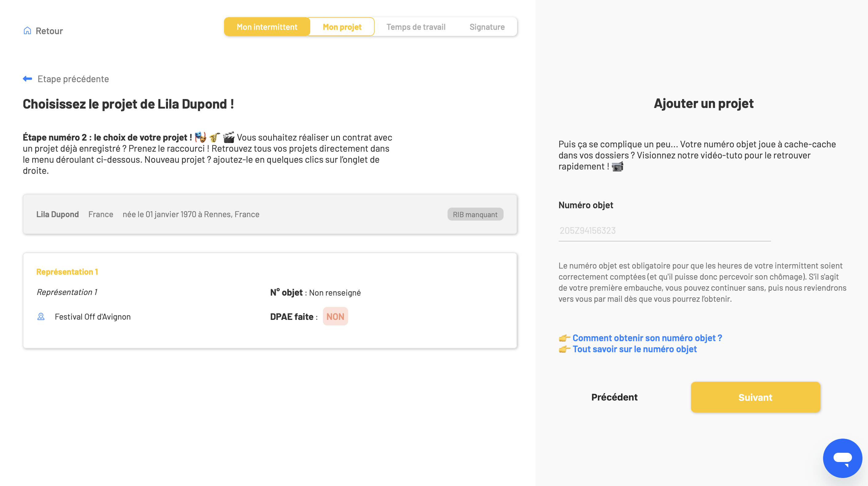Click the RIB manquant badge

click(x=475, y=214)
